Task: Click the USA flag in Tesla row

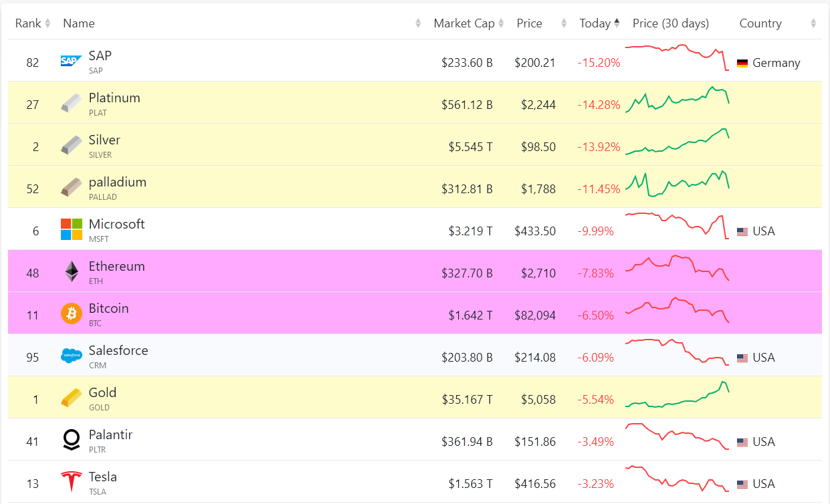Action: pos(742,484)
